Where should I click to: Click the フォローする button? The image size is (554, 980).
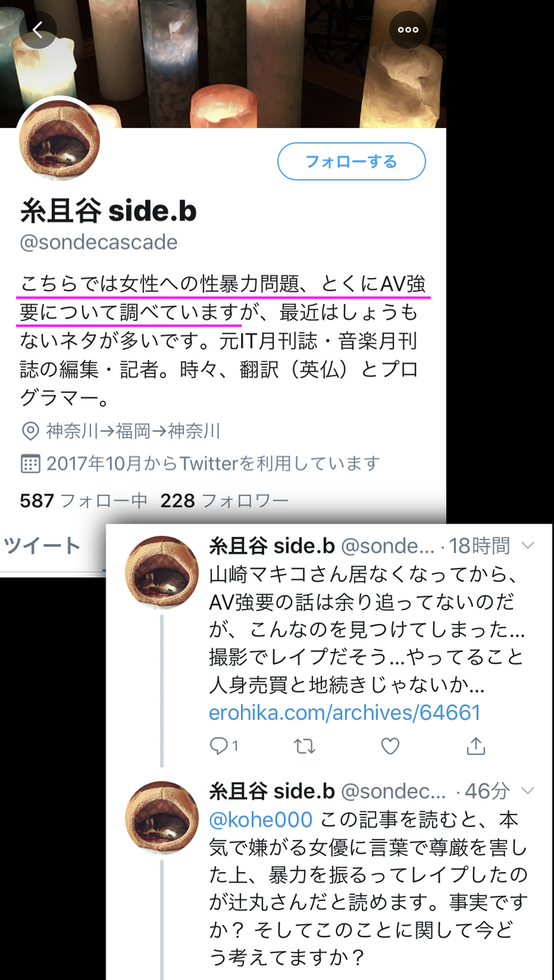351,162
